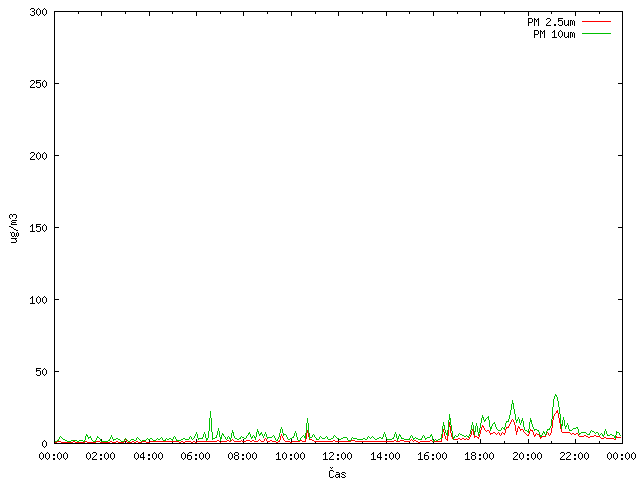Click the Čas x-axis title
Screen dimensions: 640x480
click(337, 473)
